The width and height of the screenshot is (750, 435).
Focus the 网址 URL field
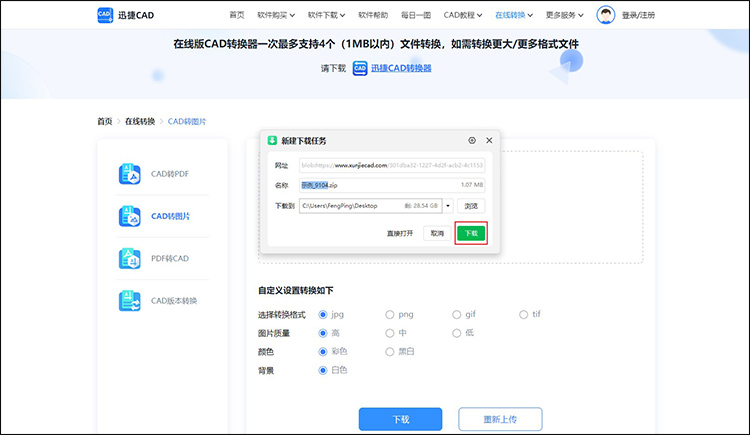(392, 165)
